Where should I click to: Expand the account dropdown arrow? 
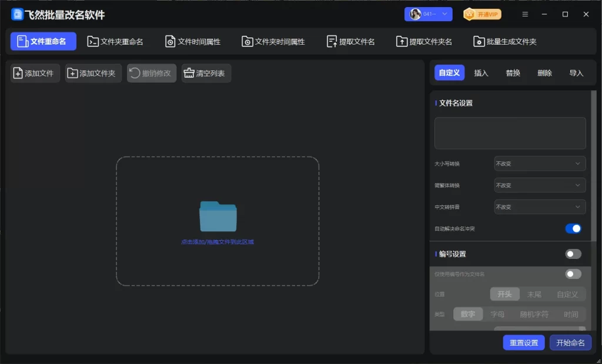tap(444, 14)
